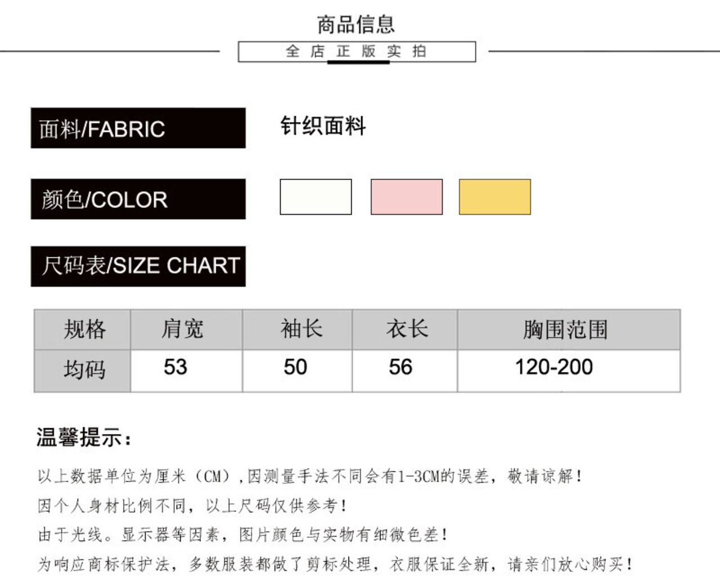Select the 衣长 column header
The height and width of the screenshot is (588, 720).
point(407,329)
